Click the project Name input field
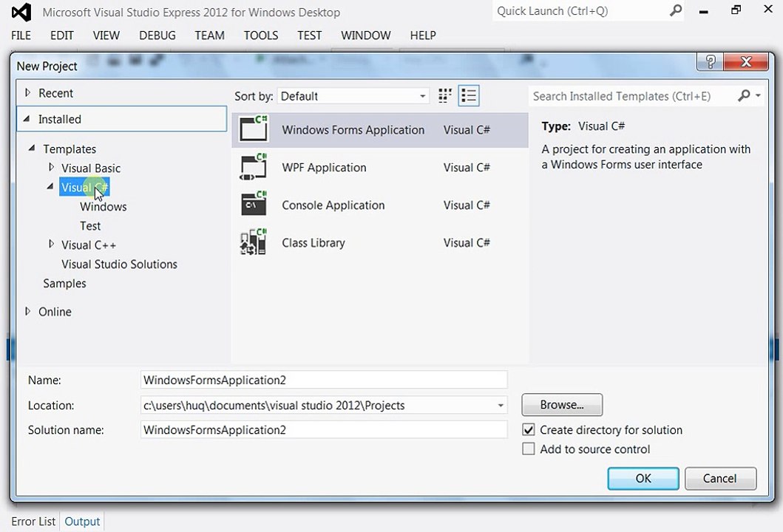This screenshot has height=532, width=783. [x=324, y=380]
